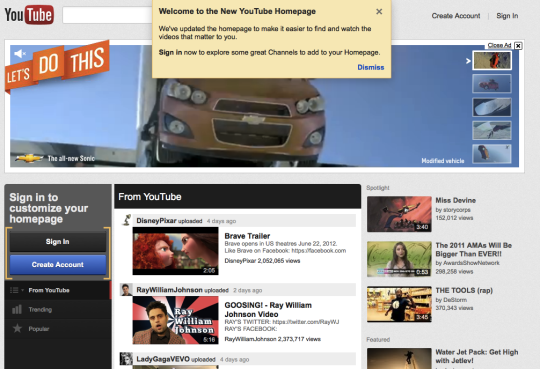The image size is (540, 369).
Task: Mute the ad video speaker icon
Action: (x=20, y=53)
